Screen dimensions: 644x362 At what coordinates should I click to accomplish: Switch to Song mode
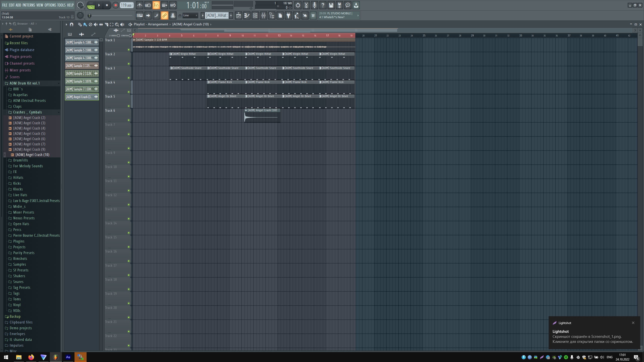pyautogui.click(x=91, y=7)
